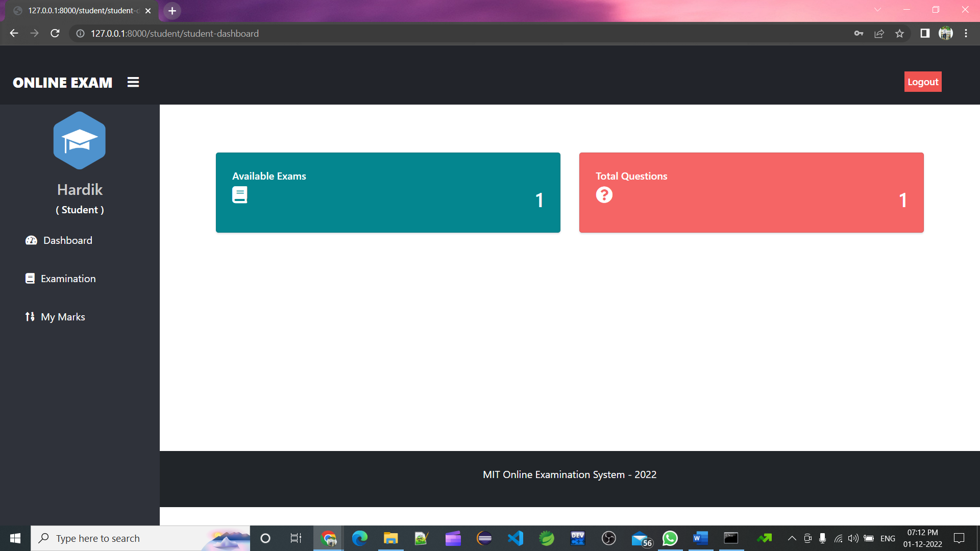Open the Windows notification center

pos(959,538)
